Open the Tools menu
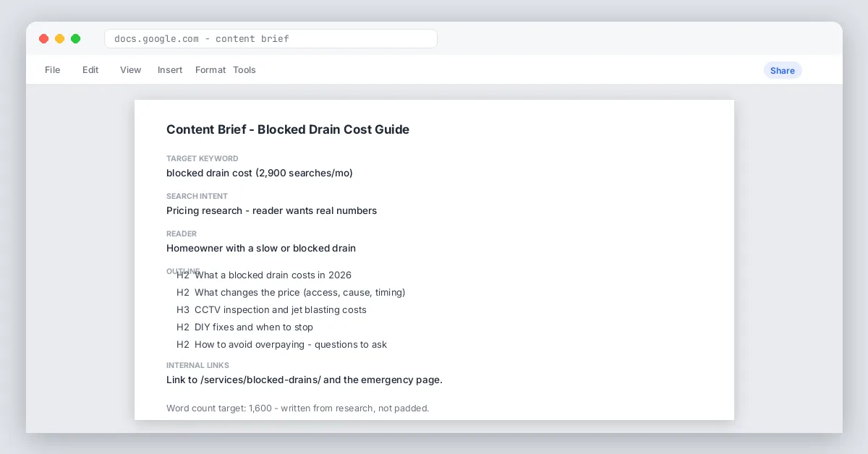The image size is (868, 454). (x=244, y=70)
